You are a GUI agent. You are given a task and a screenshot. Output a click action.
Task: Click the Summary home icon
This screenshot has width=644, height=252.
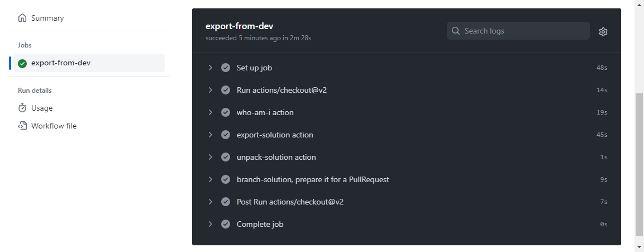coord(22,18)
